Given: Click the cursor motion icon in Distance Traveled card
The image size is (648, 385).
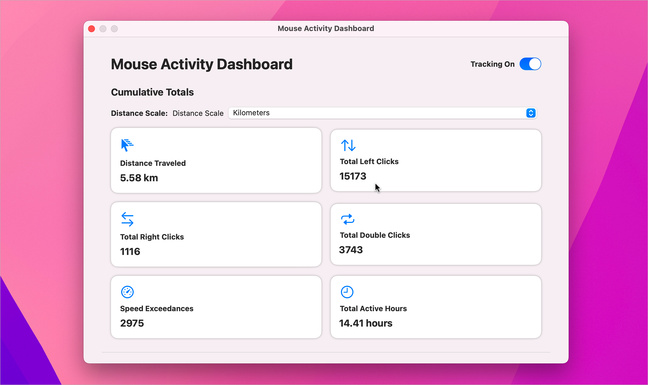Looking at the screenshot, I should point(127,145).
